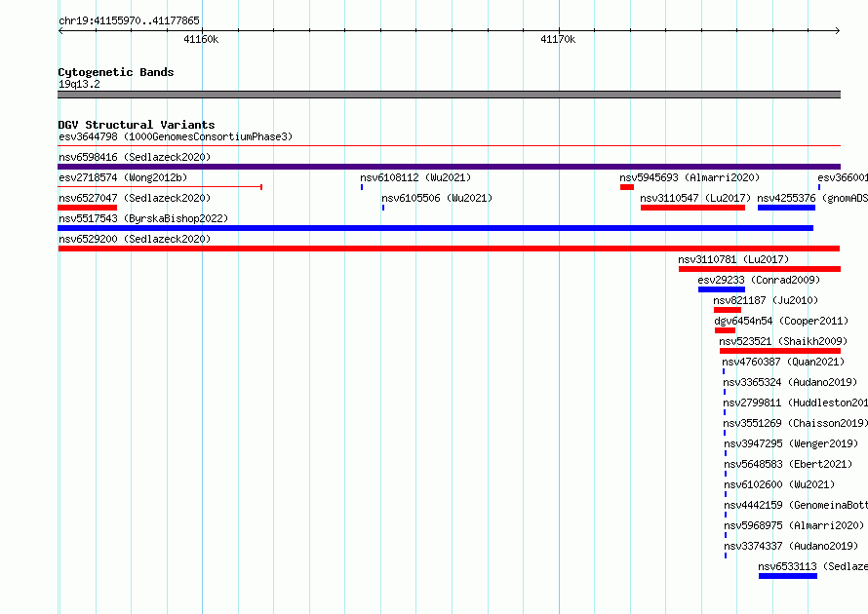The image size is (868, 614).
Task: Click the Cytogenetic Bands track heading
Action: point(116,72)
